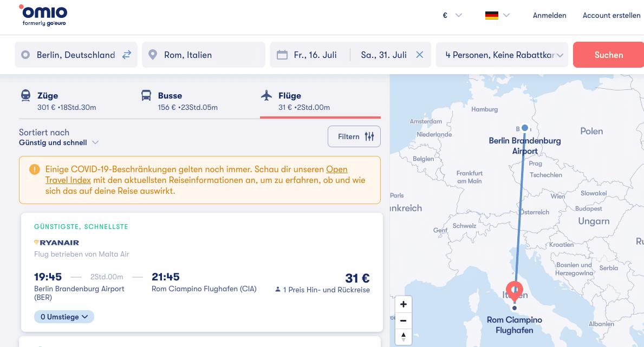Click Flug betrieben von Malta Air text
Screen dimensions: 644x347
[82, 254]
